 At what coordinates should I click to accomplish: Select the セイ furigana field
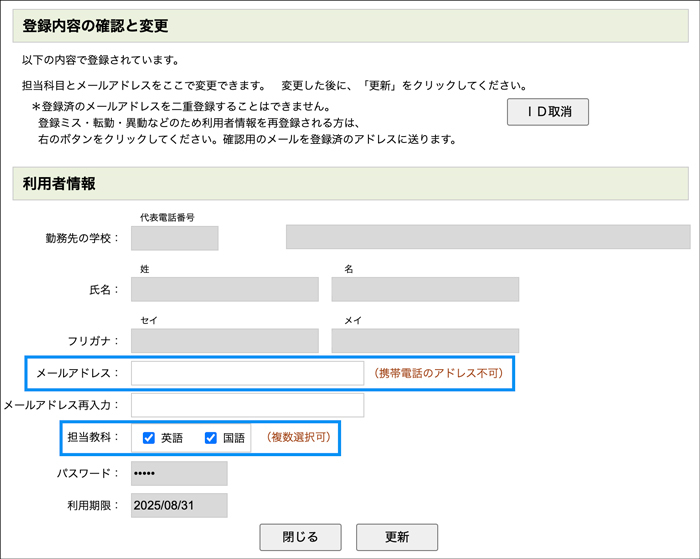pos(225,341)
